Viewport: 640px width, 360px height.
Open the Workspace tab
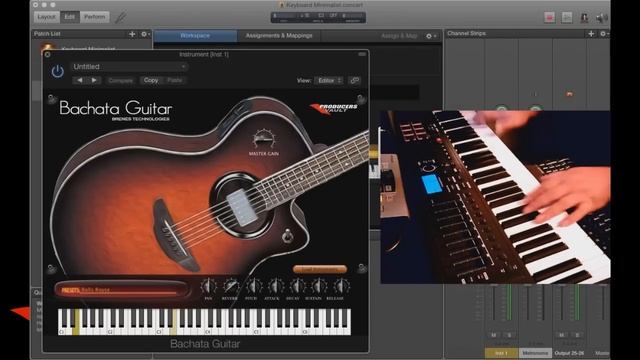coord(195,36)
